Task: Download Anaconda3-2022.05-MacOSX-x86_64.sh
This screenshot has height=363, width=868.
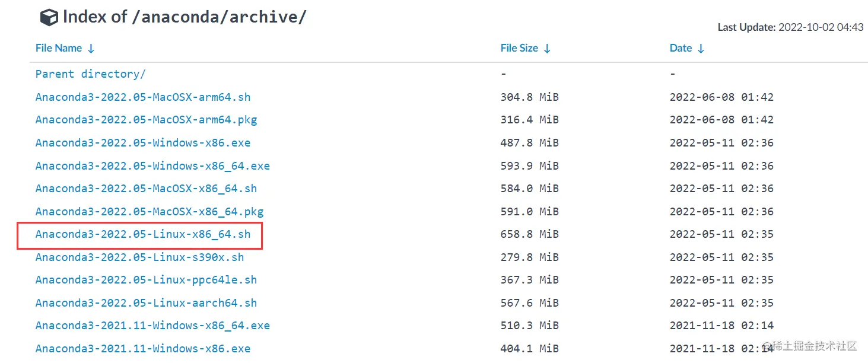Action: coord(147,189)
